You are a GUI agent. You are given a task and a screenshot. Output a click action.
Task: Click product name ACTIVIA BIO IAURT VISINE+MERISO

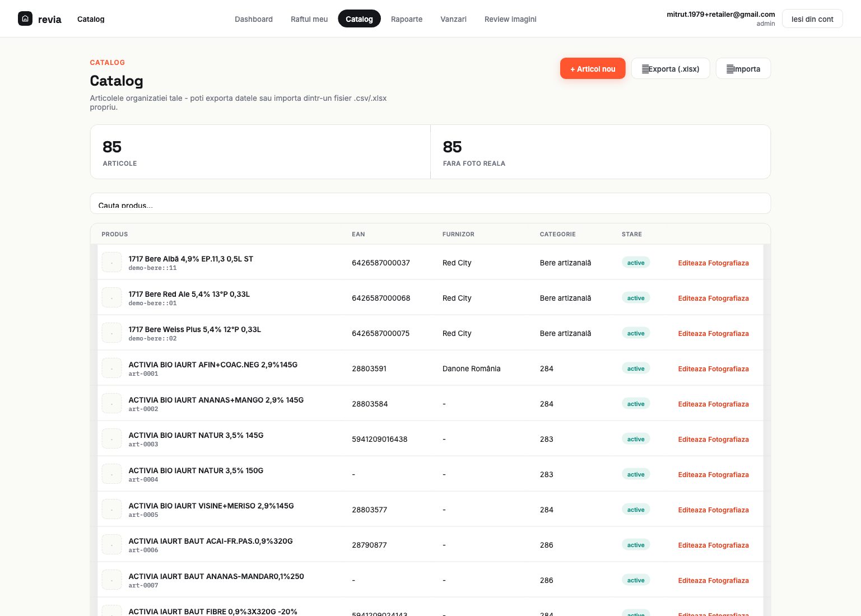coord(211,506)
